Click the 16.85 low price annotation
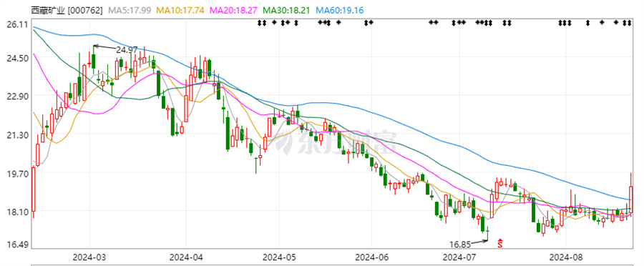 [x=460, y=245]
